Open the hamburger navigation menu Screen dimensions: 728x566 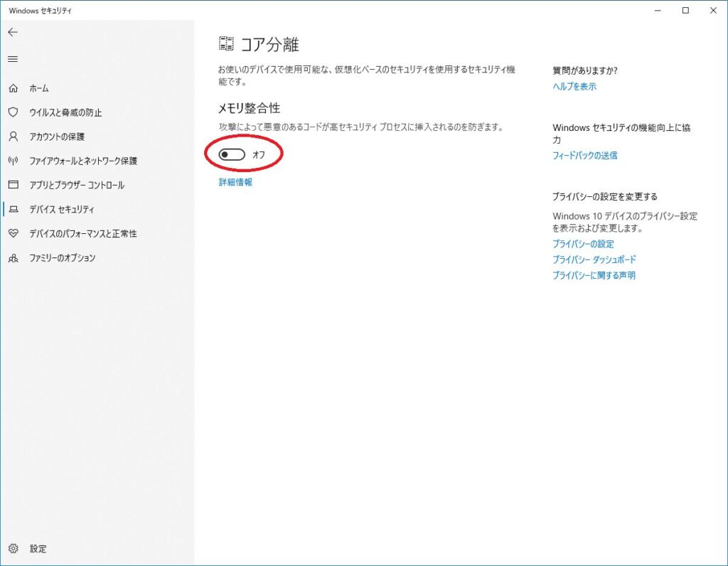[x=13, y=59]
